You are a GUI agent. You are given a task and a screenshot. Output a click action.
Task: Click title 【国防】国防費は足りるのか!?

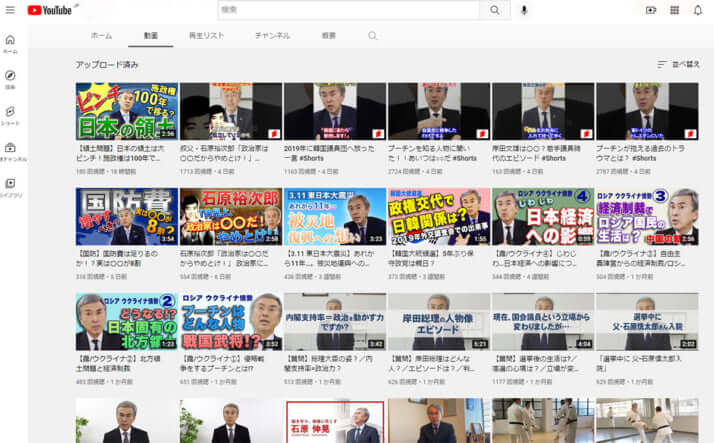click(117, 258)
